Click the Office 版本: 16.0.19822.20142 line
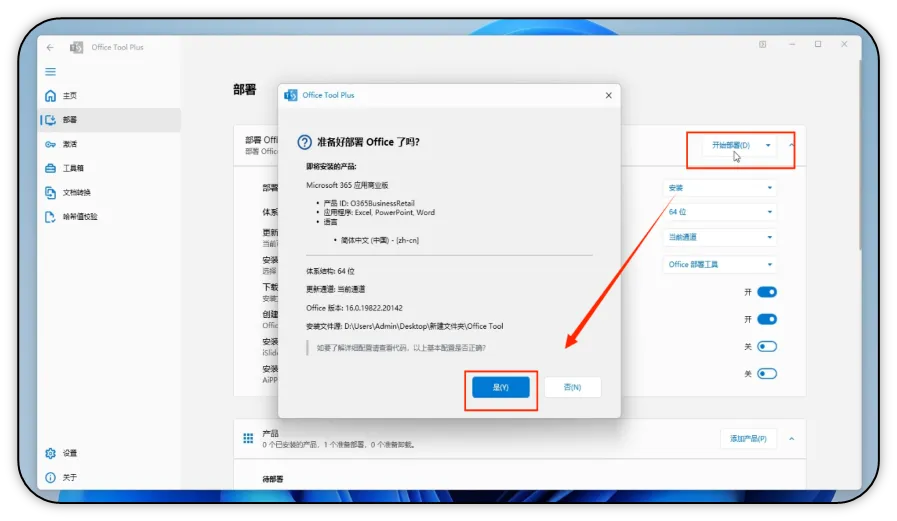Screen dimensions: 897x521 point(354,308)
